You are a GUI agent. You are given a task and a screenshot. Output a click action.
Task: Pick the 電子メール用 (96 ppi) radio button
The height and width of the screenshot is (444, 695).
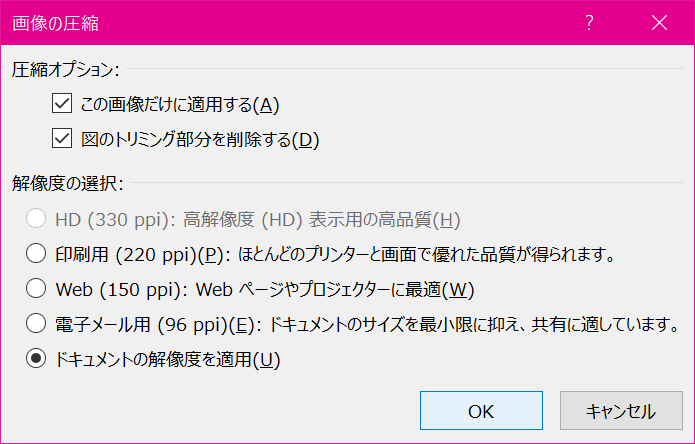point(37,324)
